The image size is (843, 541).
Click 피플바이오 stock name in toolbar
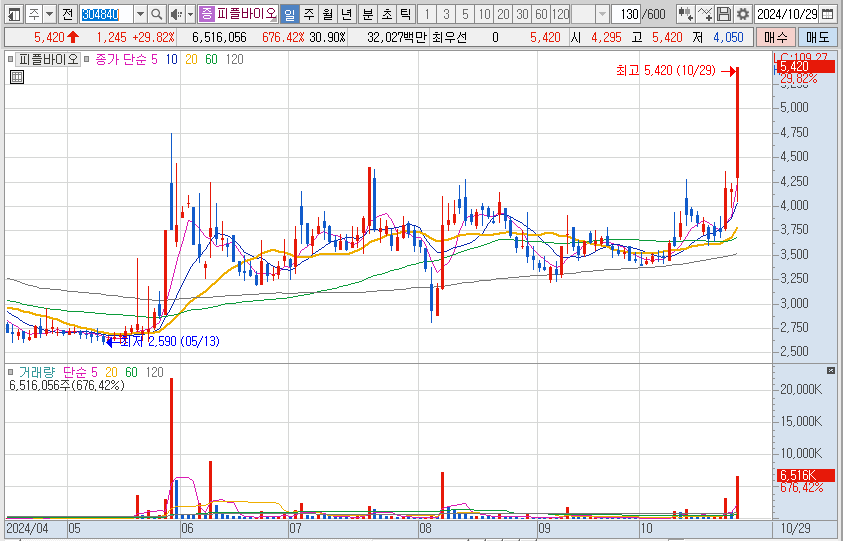coord(246,14)
